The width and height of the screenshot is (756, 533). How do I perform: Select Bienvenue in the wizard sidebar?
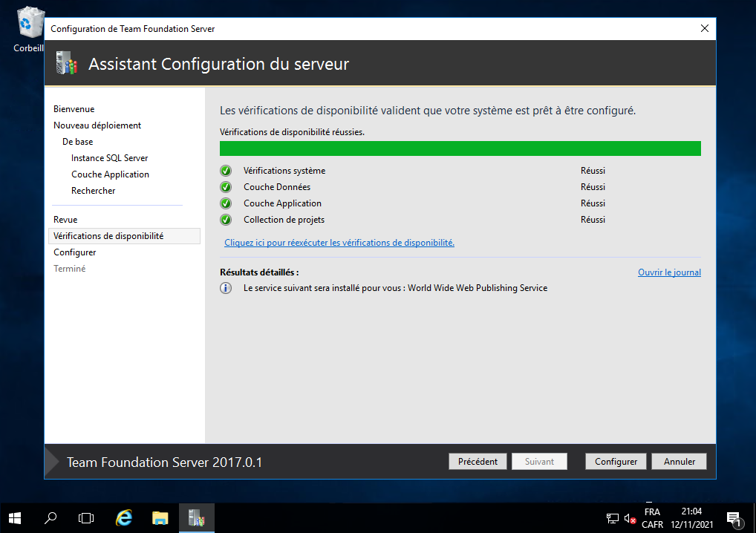(x=74, y=109)
